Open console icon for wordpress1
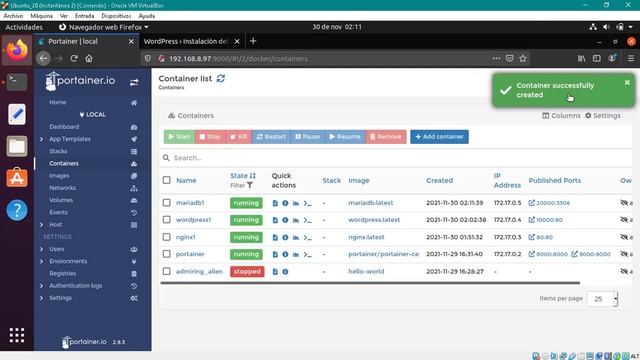 tap(307, 220)
